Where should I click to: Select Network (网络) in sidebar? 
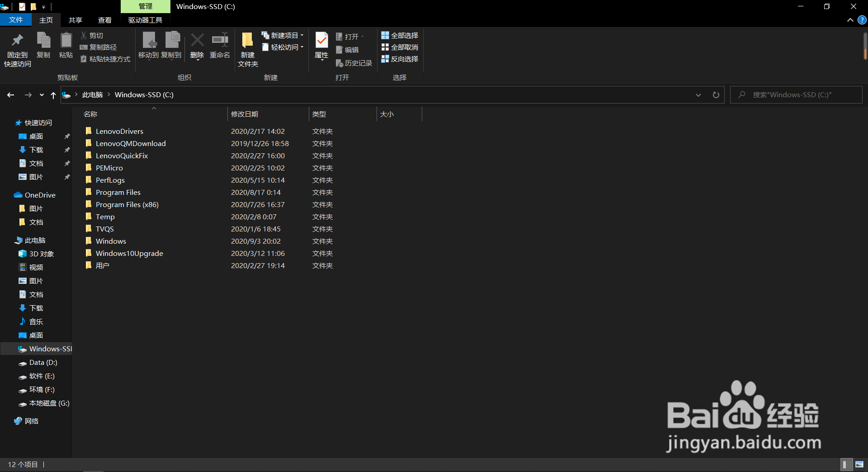click(x=31, y=421)
